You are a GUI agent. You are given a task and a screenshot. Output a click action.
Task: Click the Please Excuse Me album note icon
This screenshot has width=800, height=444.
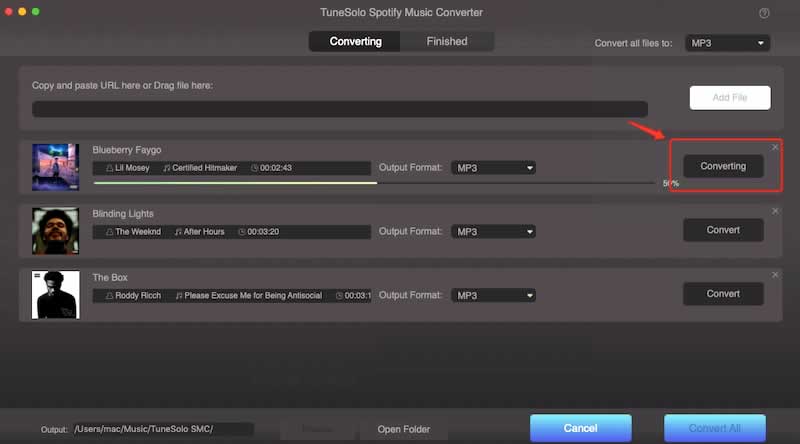click(x=179, y=295)
